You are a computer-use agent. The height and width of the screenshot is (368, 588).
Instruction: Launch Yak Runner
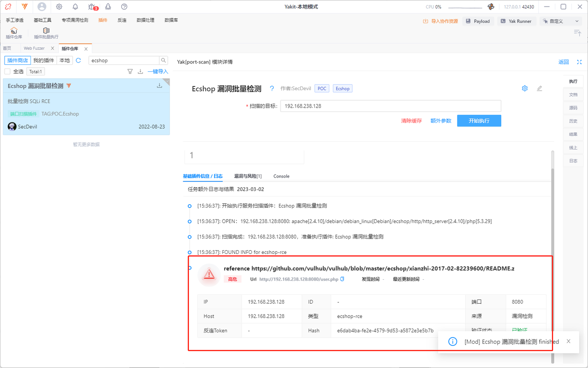coord(516,21)
